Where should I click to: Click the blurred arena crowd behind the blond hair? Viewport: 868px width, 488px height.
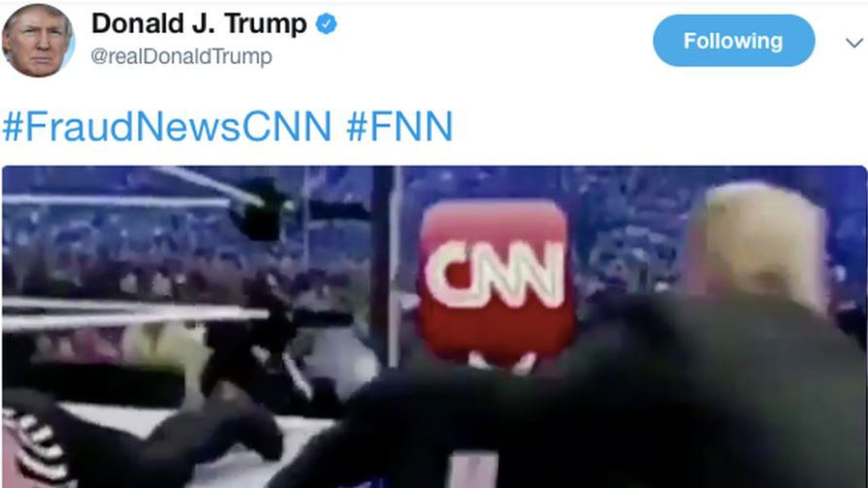[x=633, y=235]
